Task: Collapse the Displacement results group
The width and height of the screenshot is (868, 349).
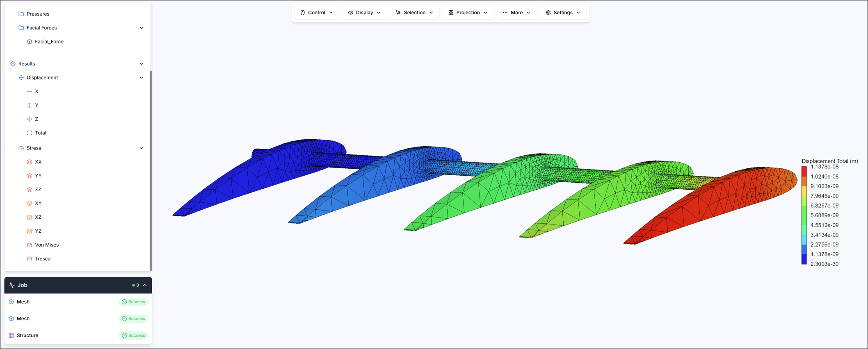Action: [141, 78]
